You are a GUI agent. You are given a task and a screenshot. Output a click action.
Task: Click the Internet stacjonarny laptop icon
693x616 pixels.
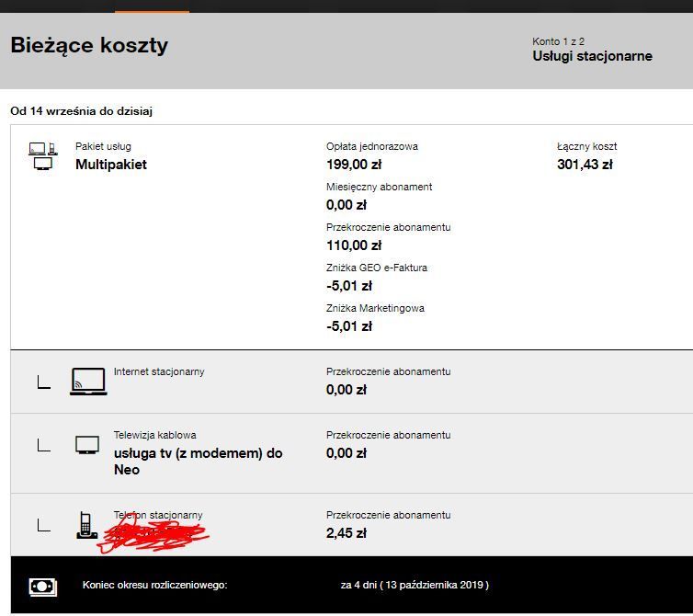[x=88, y=382]
